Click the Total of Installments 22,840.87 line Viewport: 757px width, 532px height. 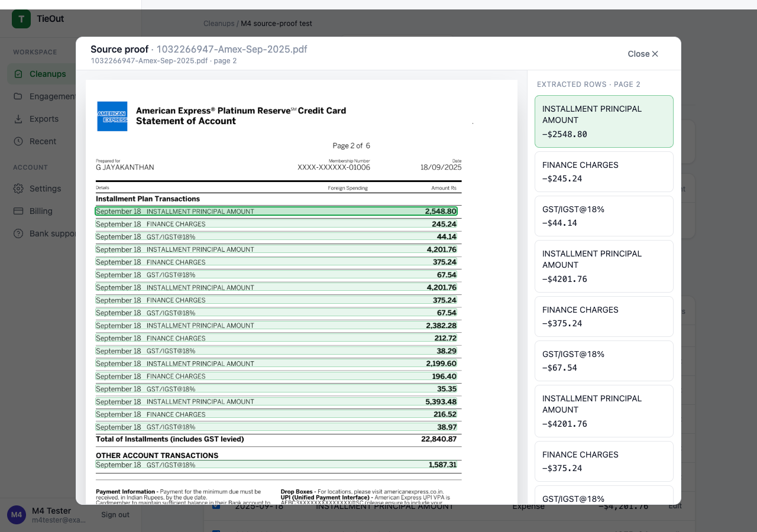click(276, 439)
